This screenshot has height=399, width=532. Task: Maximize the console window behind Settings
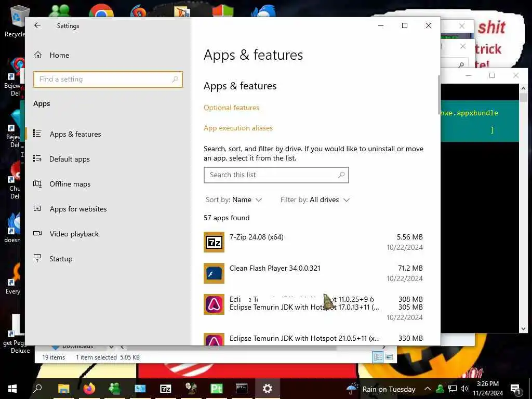[x=492, y=75]
